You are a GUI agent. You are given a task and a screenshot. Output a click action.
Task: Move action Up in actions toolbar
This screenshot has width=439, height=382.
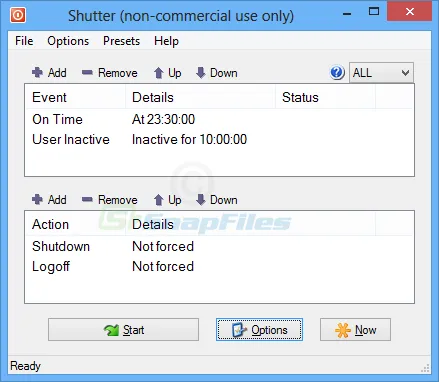[168, 200]
